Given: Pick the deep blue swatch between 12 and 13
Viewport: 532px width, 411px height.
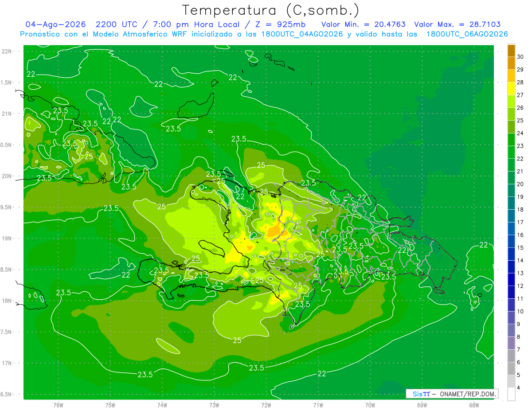Looking at the screenshot, I should 511,279.
